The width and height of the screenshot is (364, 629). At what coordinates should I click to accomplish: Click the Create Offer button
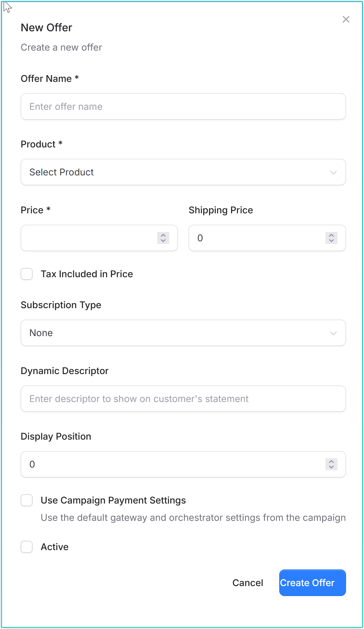[x=312, y=583]
